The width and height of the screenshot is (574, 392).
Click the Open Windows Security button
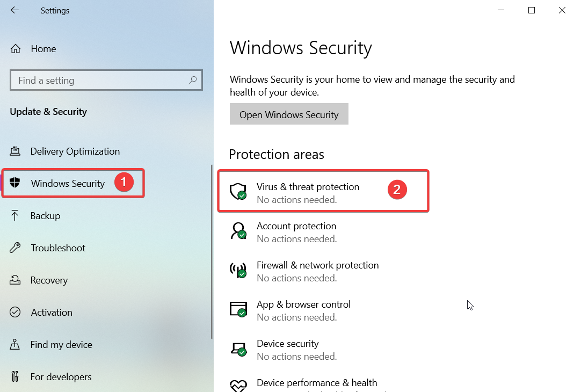click(x=289, y=114)
